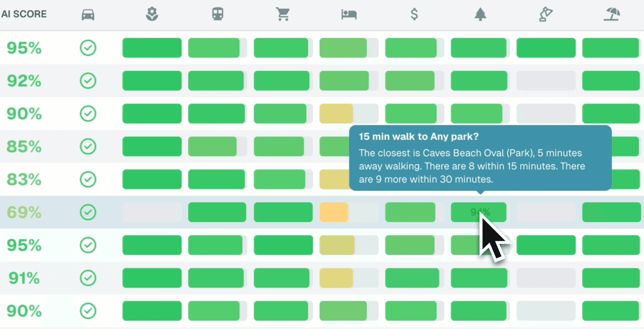644x329 pixels.
Task: Toggle the checkmark on the bottom 90% row
Action: 88,311
